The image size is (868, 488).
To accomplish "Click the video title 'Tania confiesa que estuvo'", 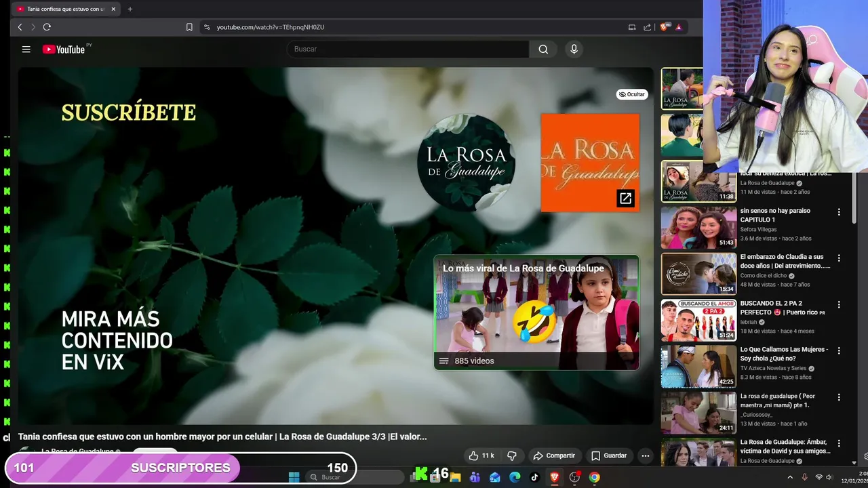I will tap(222, 436).
